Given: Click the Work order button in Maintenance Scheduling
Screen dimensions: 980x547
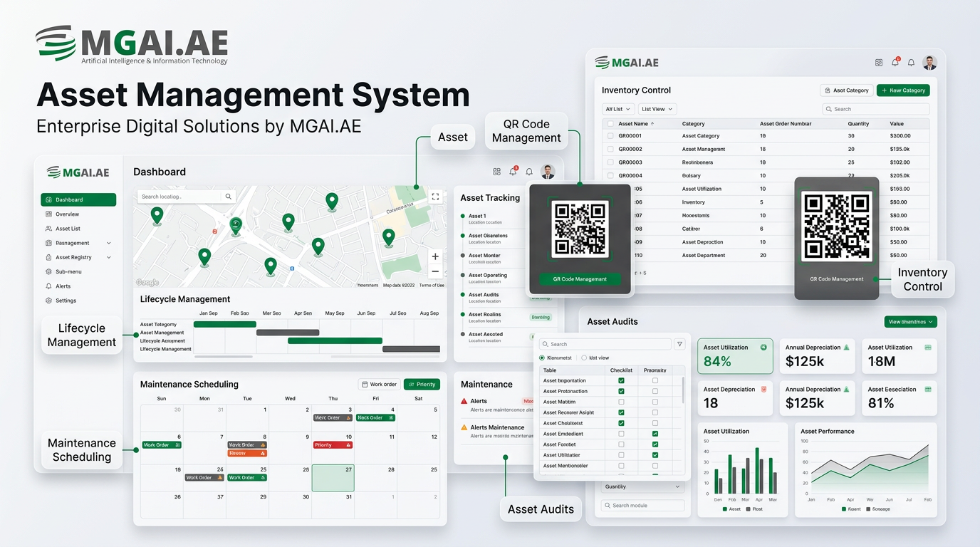Looking at the screenshot, I should coord(378,385).
